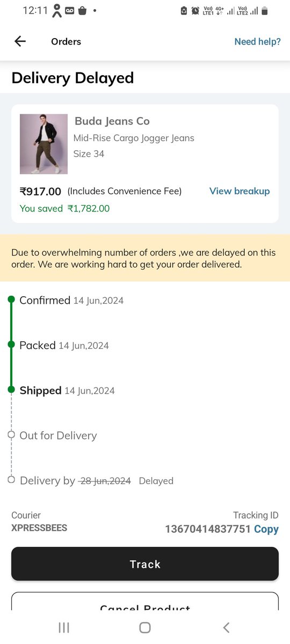Tap the black Track button

[x=145, y=564]
